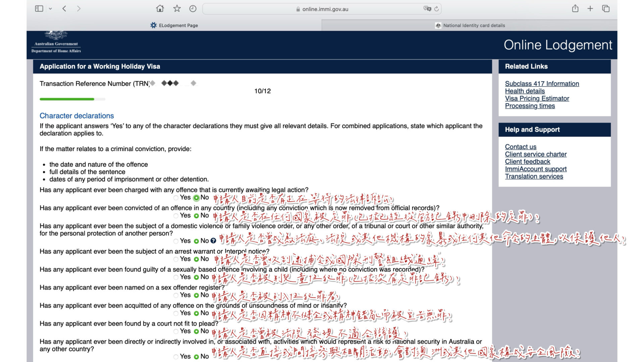Click the translate page icon in address bar
This screenshot has height=362, width=644.
pos(427,9)
